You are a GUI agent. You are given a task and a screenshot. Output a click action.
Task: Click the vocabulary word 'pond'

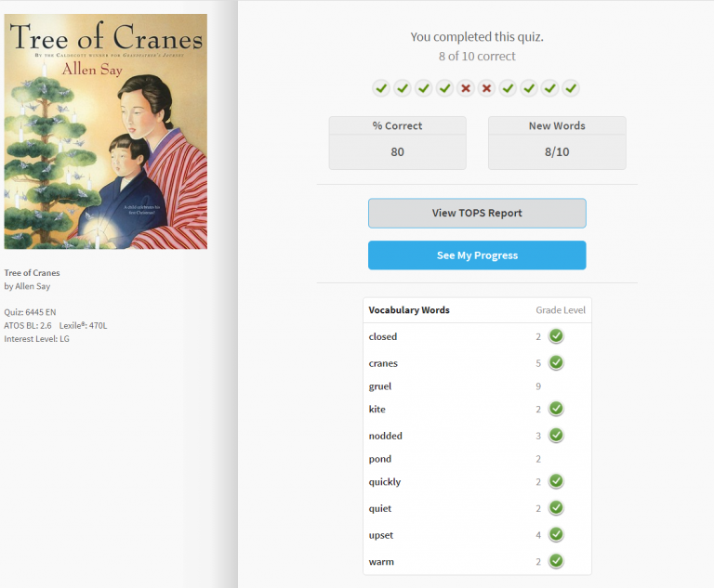click(380, 459)
